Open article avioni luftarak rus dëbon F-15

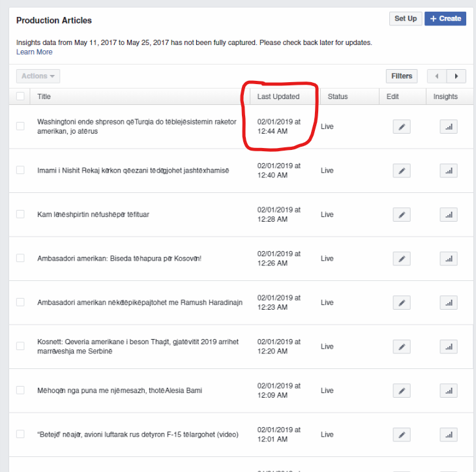coord(138,435)
